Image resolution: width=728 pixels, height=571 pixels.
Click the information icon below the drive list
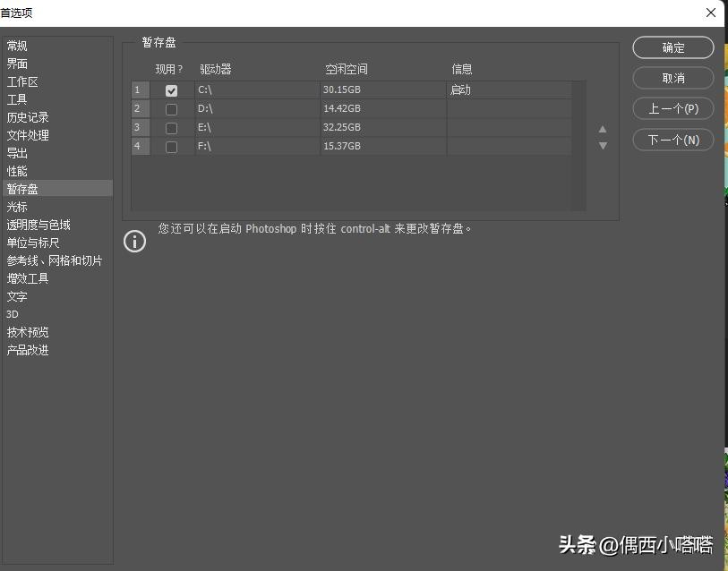click(134, 241)
